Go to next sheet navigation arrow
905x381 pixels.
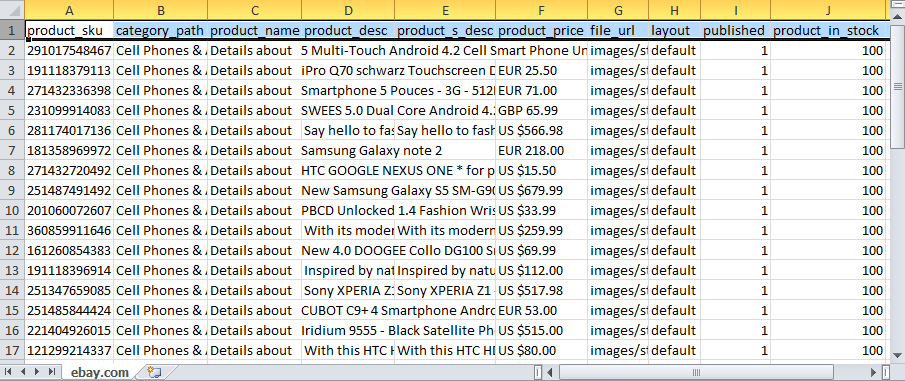pyautogui.click(x=37, y=372)
